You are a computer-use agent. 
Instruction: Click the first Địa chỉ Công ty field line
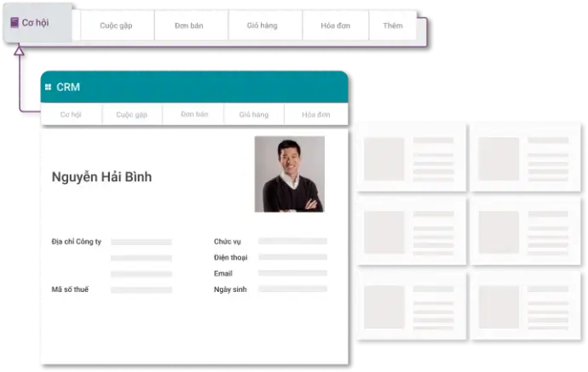pyautogui.click(x=141, y=242)
